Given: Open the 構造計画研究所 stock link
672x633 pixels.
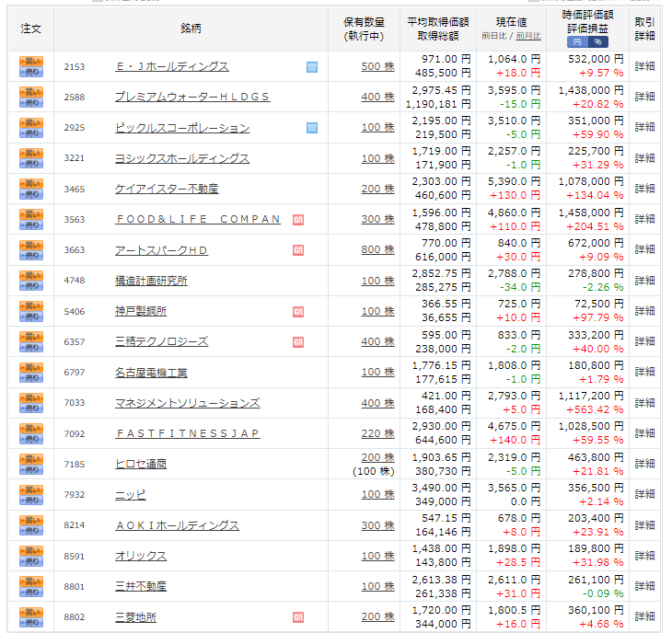Looking at the screenshot, I should (x=151, y=281).
